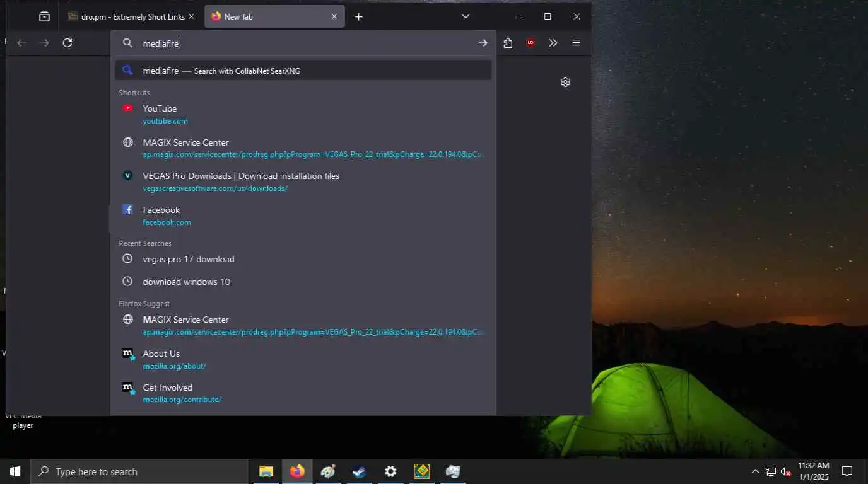The height and width of the screenshot is (484, 868).
Task: Go back with the back arrow
Action: [x=21, y=43]
